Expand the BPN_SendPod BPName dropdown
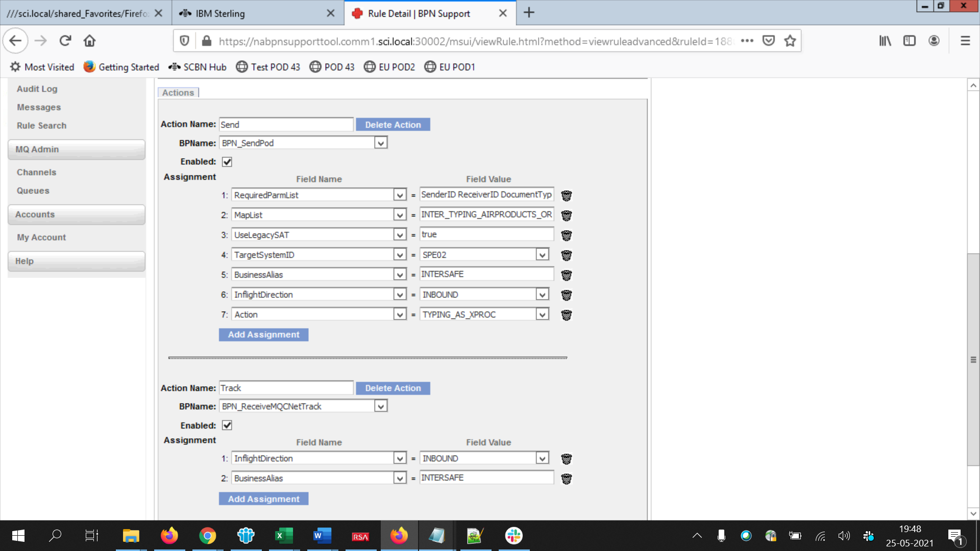 point(380,143)
